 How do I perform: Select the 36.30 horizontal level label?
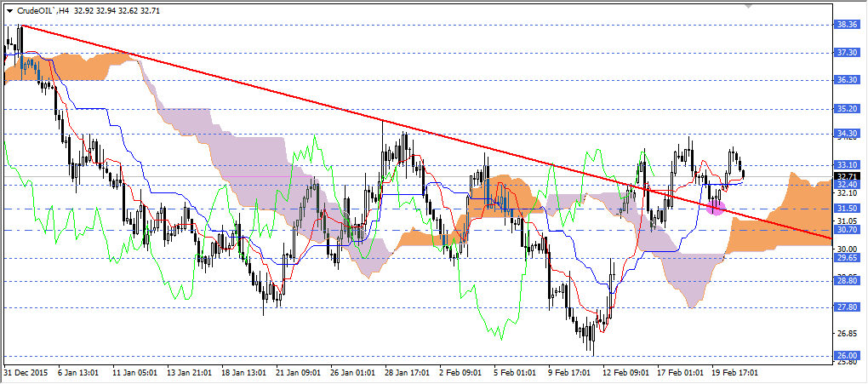click(x=848, y=80)
